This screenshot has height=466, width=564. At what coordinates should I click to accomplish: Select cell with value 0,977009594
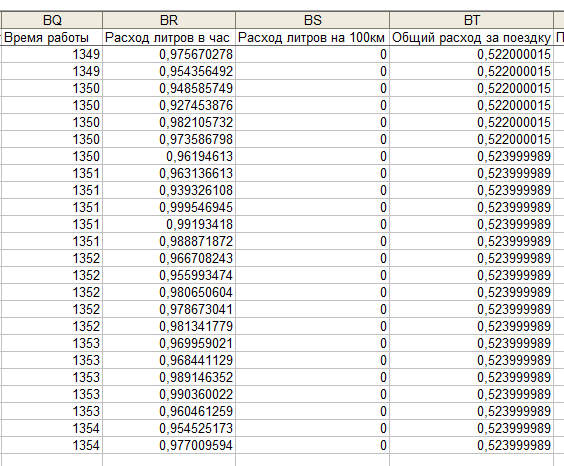(169, 446)
